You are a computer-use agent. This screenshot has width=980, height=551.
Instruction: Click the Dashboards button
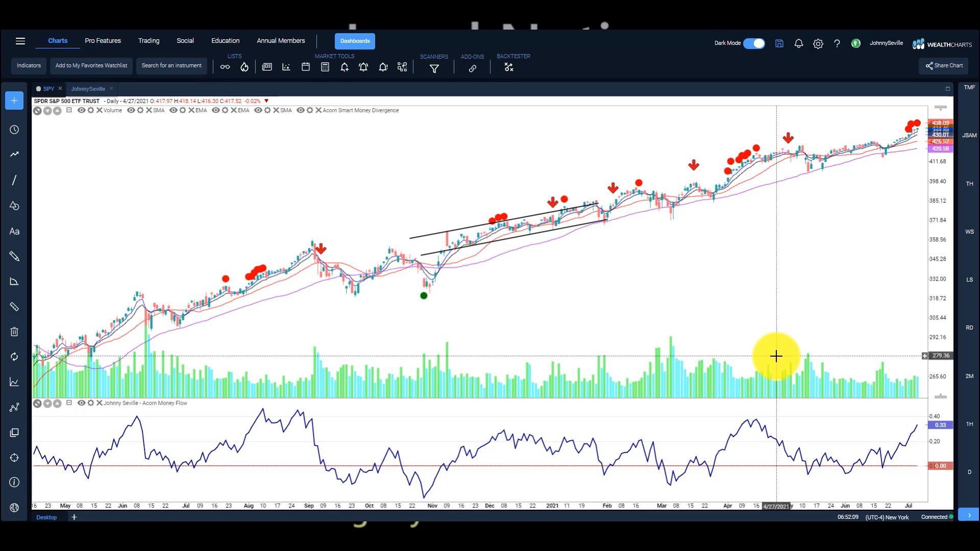355,41
